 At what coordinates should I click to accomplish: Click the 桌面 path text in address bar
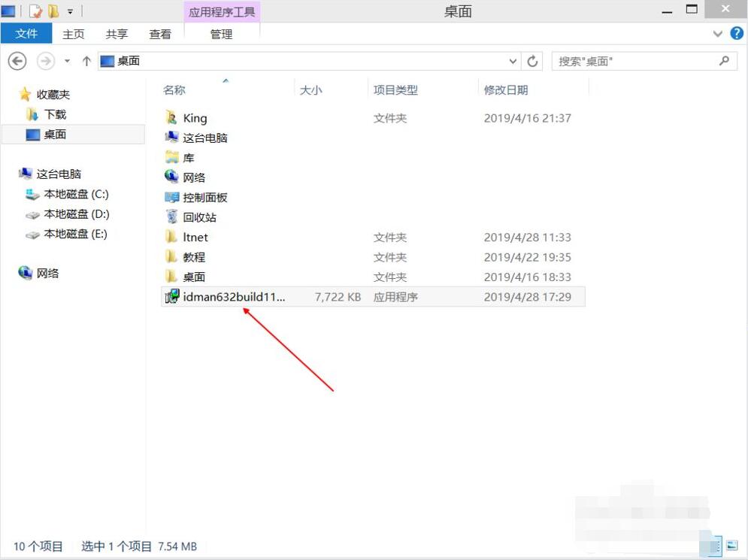point(129,61)
